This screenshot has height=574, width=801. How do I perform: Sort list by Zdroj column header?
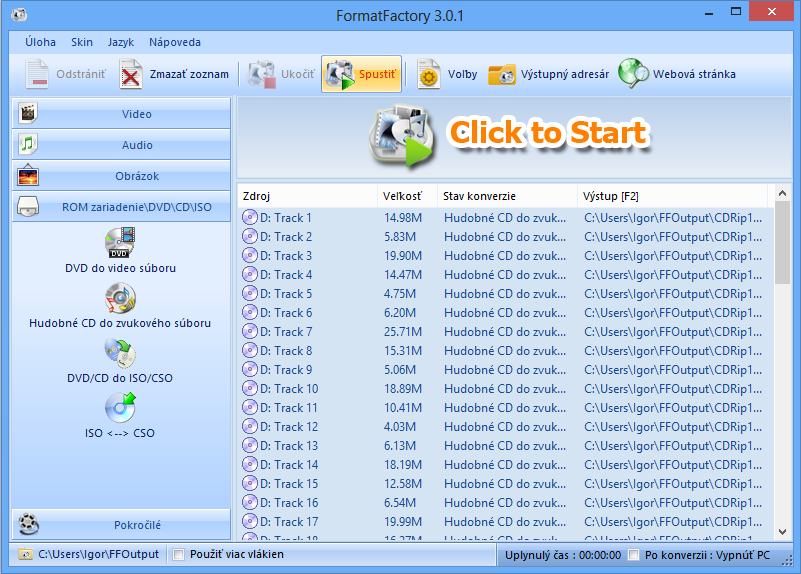(x=307, y=196)
